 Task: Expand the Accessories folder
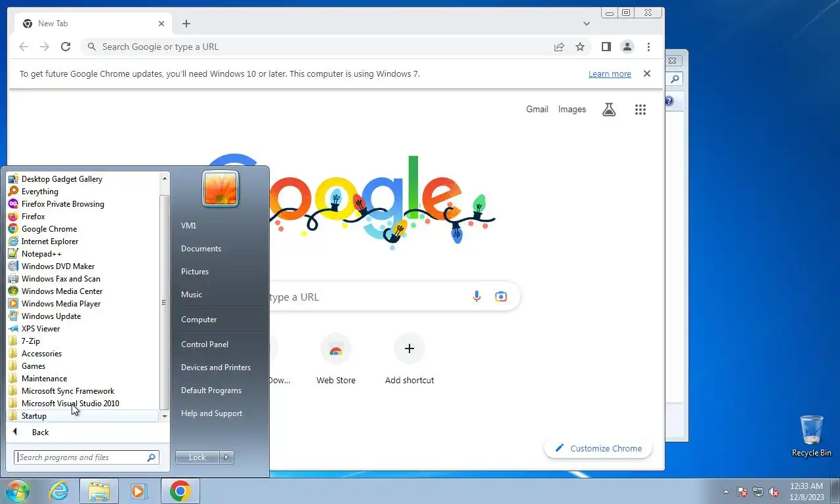(83, 354)
